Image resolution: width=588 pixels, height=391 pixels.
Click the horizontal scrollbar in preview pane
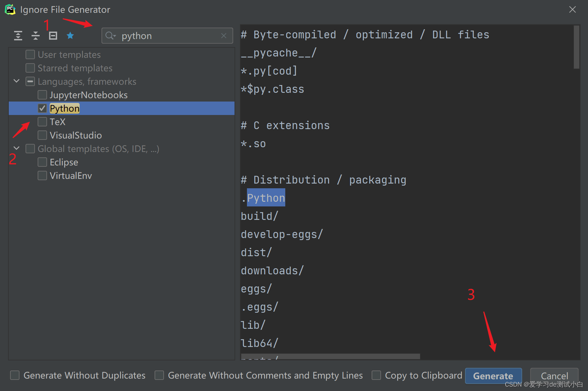coord(330,356)
